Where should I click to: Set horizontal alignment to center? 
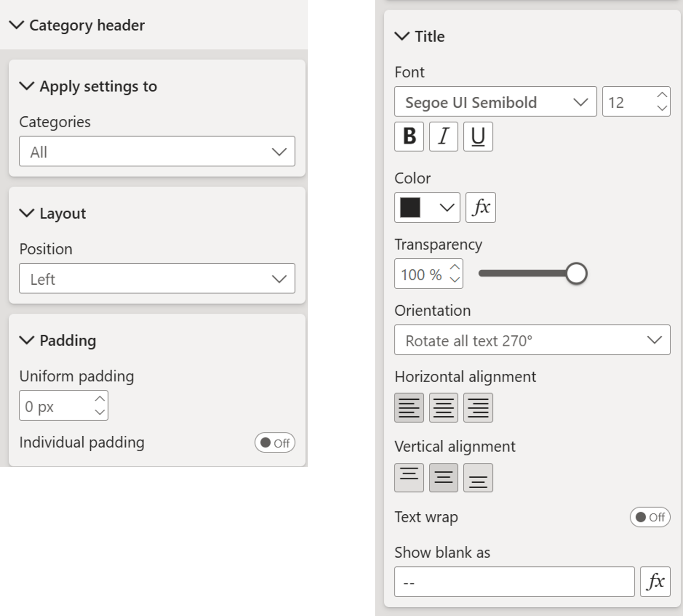pyautogui.click(x=443, y=407)
